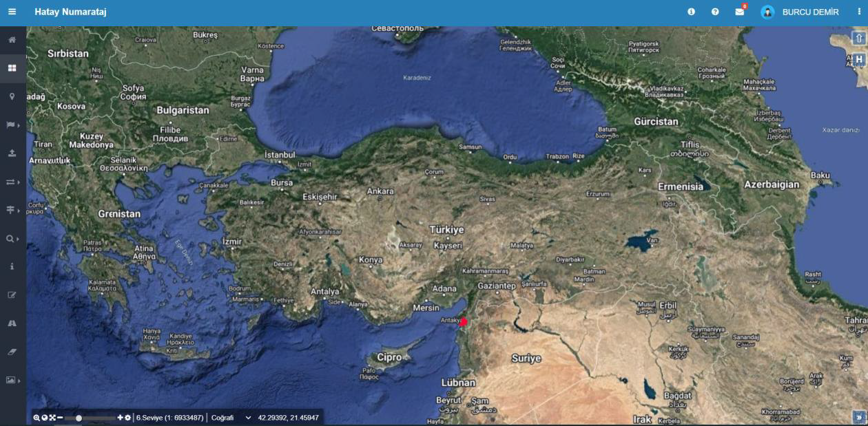Click the home icon in the sidebar
Image resolution: width=868 pixels, height=426 pixels.
point(12,40)
